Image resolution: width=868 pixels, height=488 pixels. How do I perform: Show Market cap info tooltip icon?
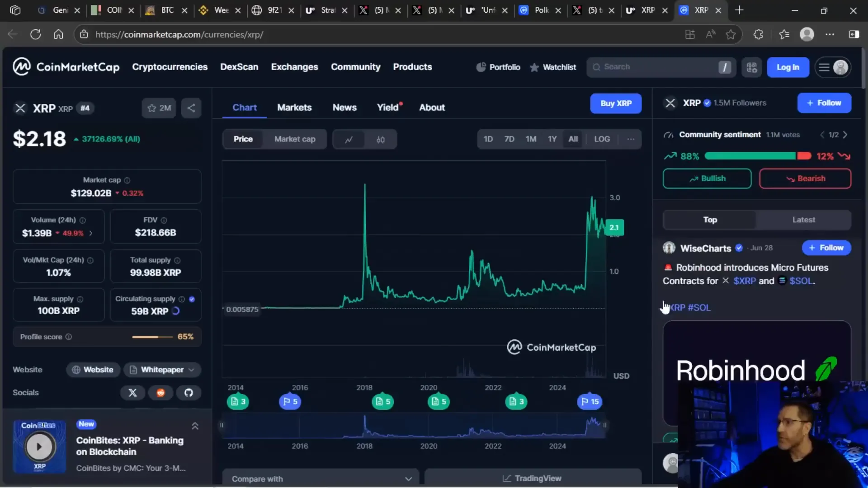coord(127,180)
